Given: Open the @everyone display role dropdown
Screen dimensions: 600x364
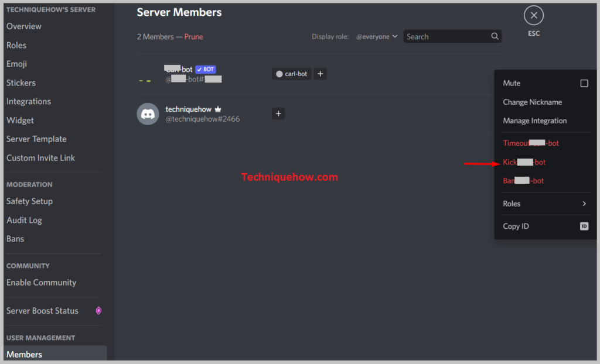Looking at the screenshot, I should pyautogui.click(x=377, y=37).
